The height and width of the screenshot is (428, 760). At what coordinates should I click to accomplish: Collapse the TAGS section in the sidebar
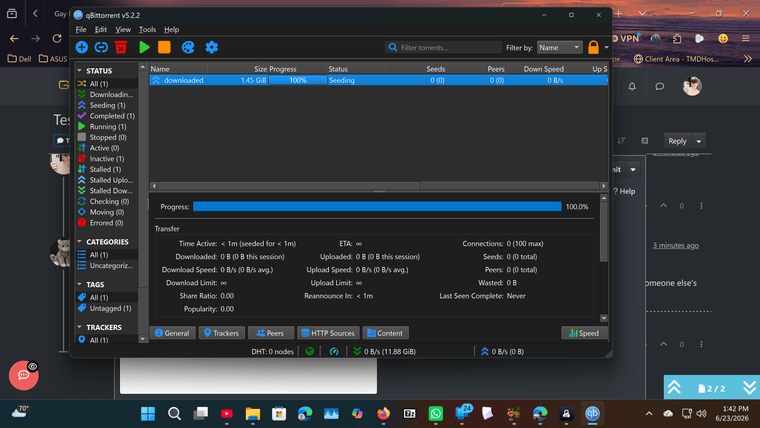pos(79,284)
